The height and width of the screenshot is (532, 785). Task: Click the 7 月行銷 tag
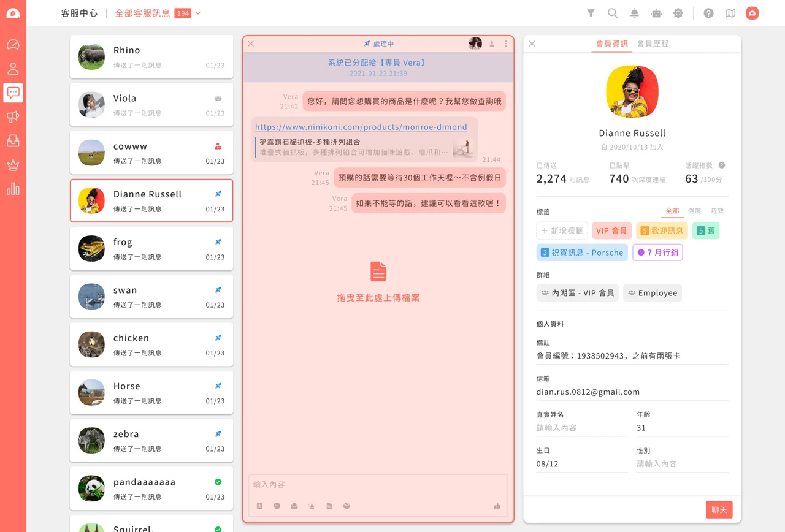point(658,253)
